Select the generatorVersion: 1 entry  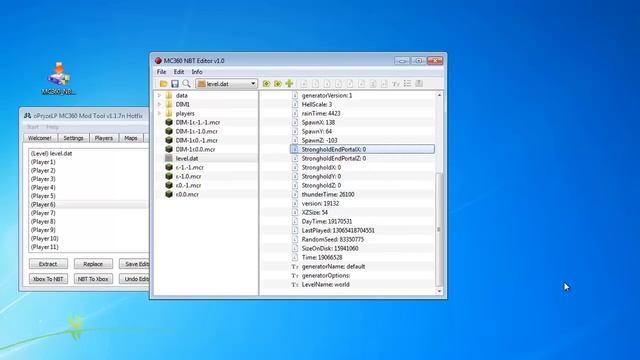click(x=327, y=96)
